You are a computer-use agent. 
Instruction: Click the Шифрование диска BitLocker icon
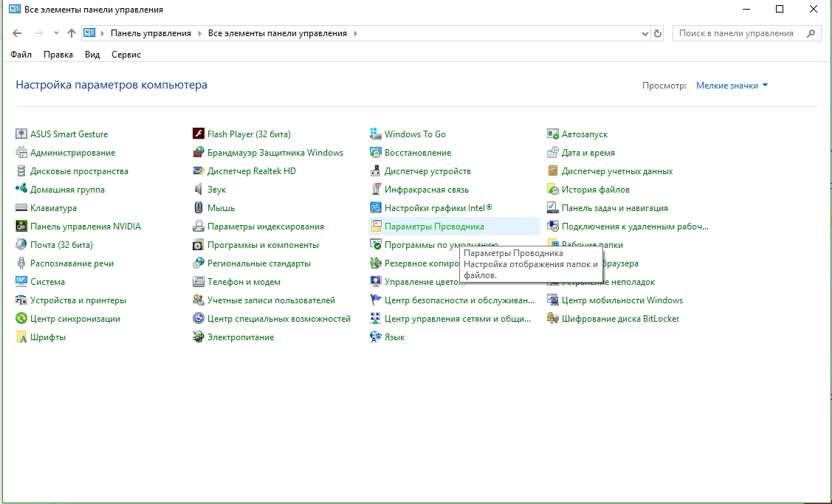(x=553, y=319)
